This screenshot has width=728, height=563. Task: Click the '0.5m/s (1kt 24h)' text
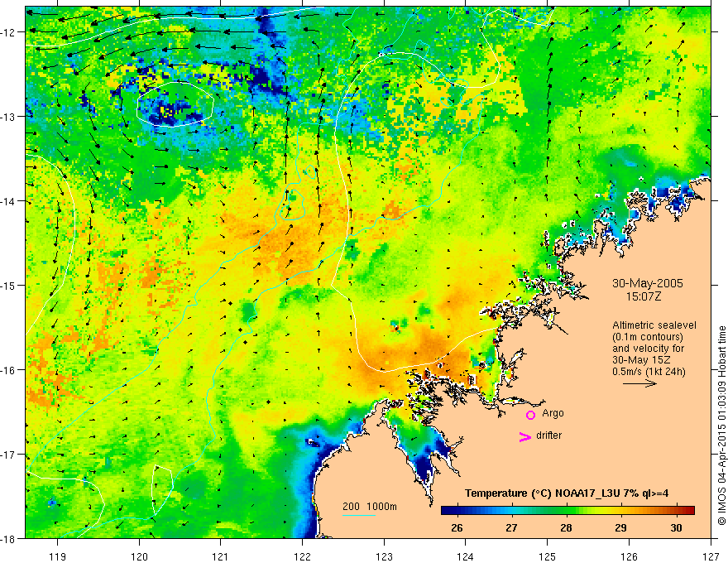649,371
